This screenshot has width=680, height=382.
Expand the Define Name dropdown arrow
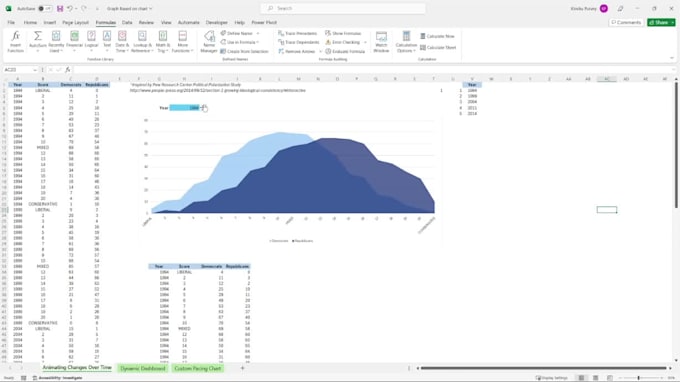258,33
